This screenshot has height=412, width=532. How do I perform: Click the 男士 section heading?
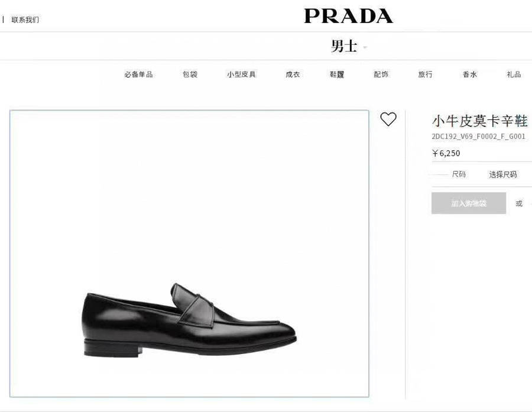344,46
